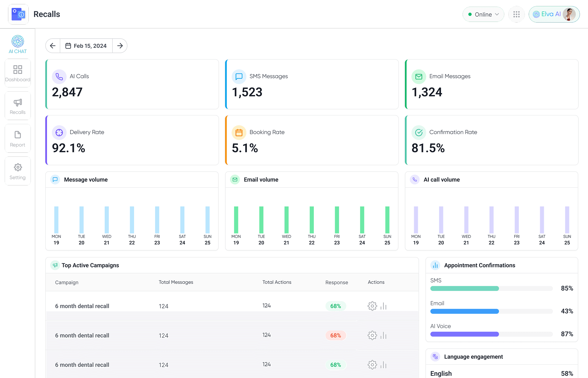Go to previous date with left arrow
This screenshot has width=588, height=378.
pyautogui.click(x=53, y=46)
